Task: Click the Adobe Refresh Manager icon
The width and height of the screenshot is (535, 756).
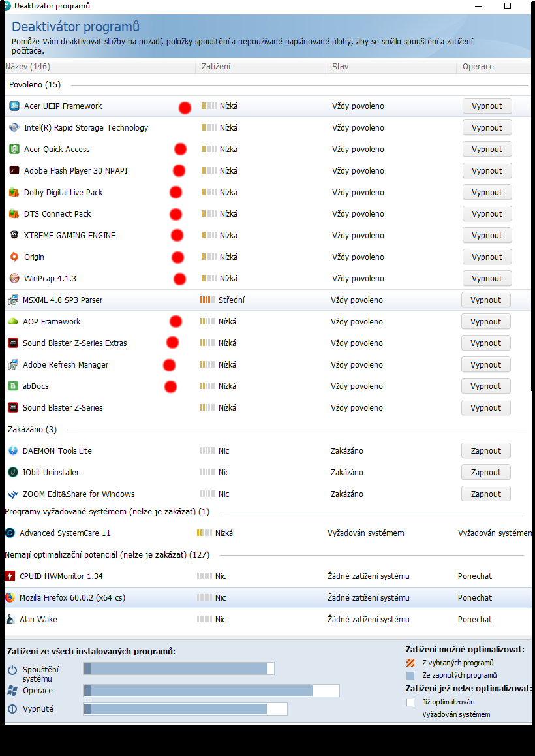Action: click(x=13, y=364)
